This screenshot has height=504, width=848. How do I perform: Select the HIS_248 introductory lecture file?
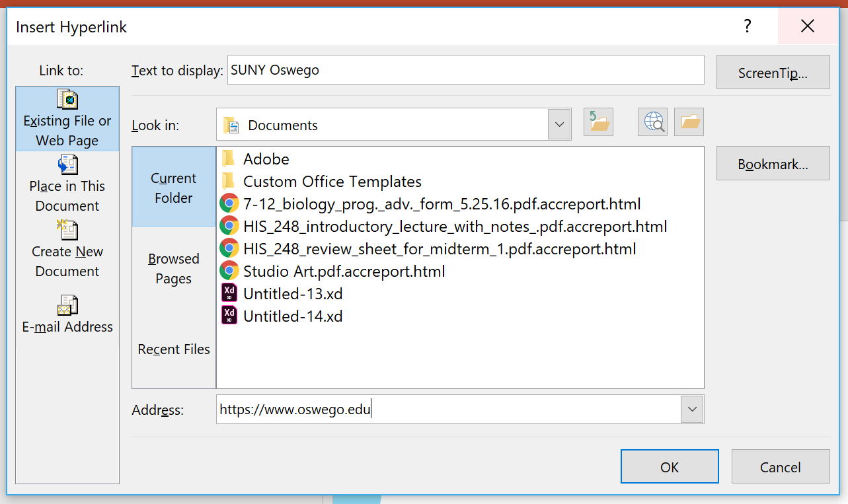443,227
